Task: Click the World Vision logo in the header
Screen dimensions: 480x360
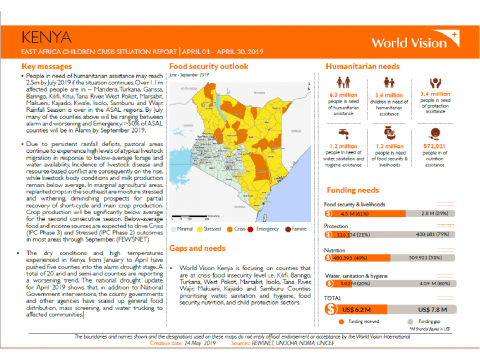Action: tap(416, 40)
